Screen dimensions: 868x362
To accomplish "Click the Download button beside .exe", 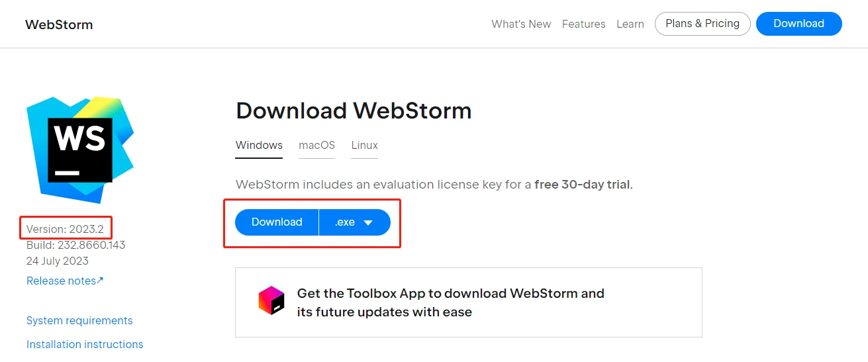I will click(277, 222).
